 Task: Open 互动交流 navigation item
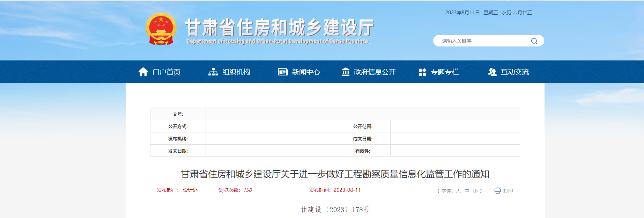(x=515, y=72)
